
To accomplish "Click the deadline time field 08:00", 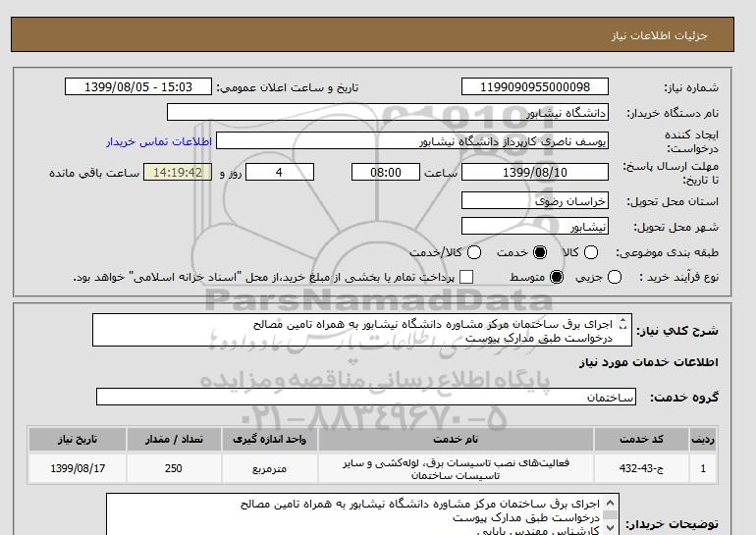I will coord(386,172).
